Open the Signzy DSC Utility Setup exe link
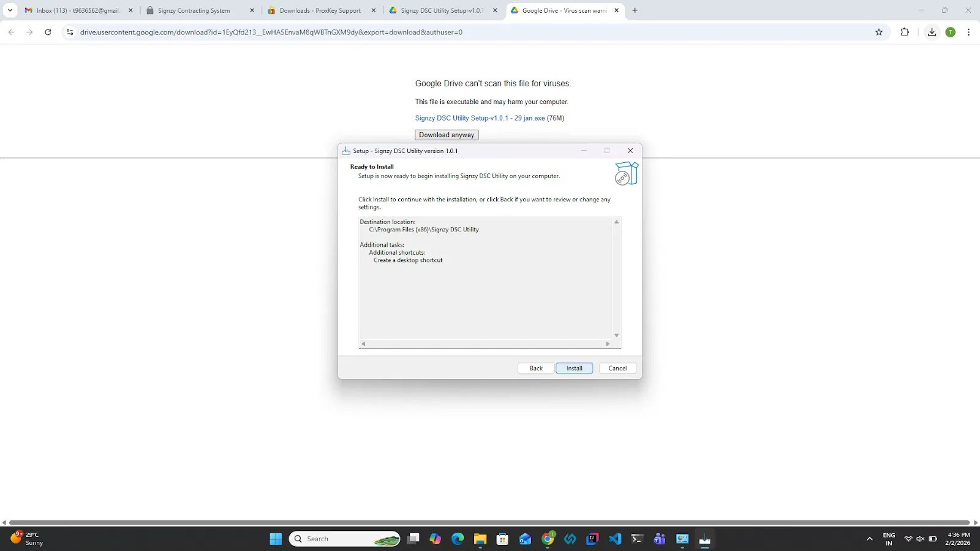The image size is (980, 551). coord(480,118)
